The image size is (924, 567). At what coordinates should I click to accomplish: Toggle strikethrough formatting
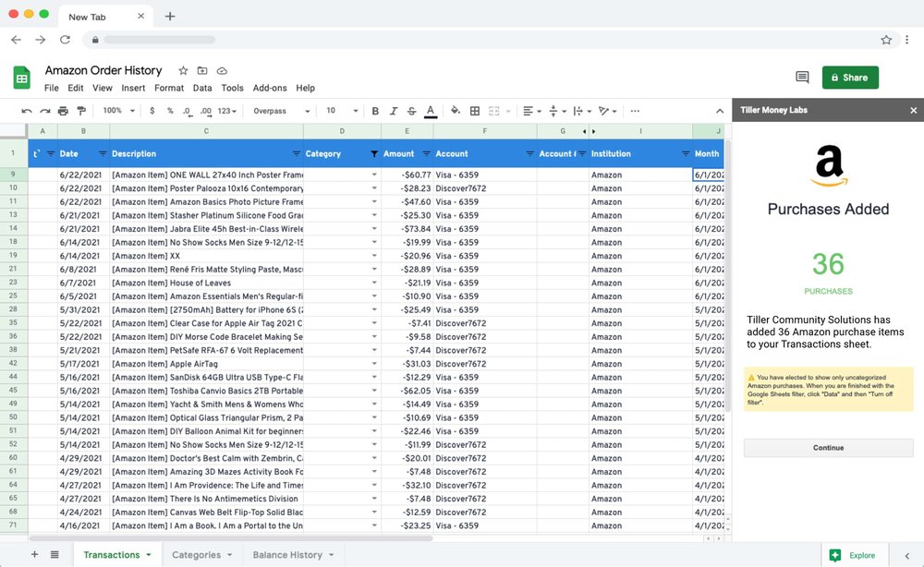click(x=411, y=111)
